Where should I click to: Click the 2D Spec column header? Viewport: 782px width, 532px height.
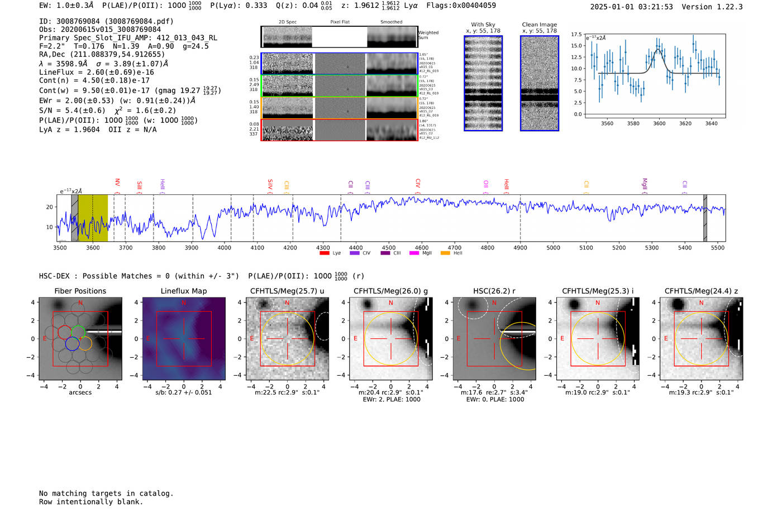(x=287, y=22)
